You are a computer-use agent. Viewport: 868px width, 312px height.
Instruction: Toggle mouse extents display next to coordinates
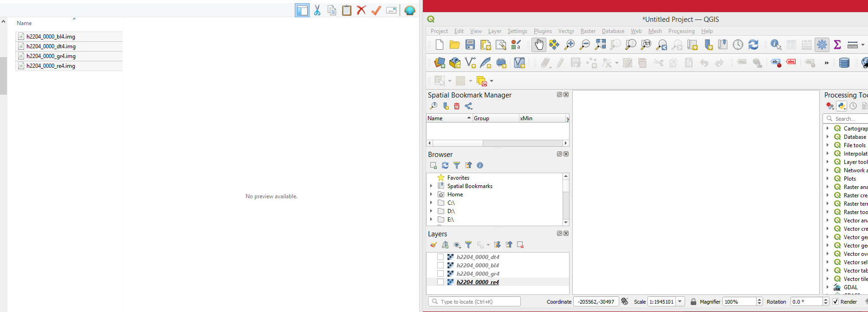[x=625, y=301]
